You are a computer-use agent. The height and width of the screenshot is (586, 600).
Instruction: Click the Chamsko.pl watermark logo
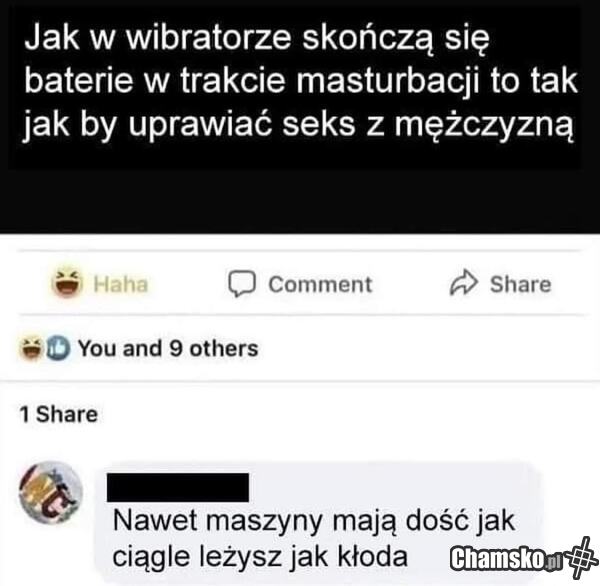pyautogui.click(x=506, y=559)
